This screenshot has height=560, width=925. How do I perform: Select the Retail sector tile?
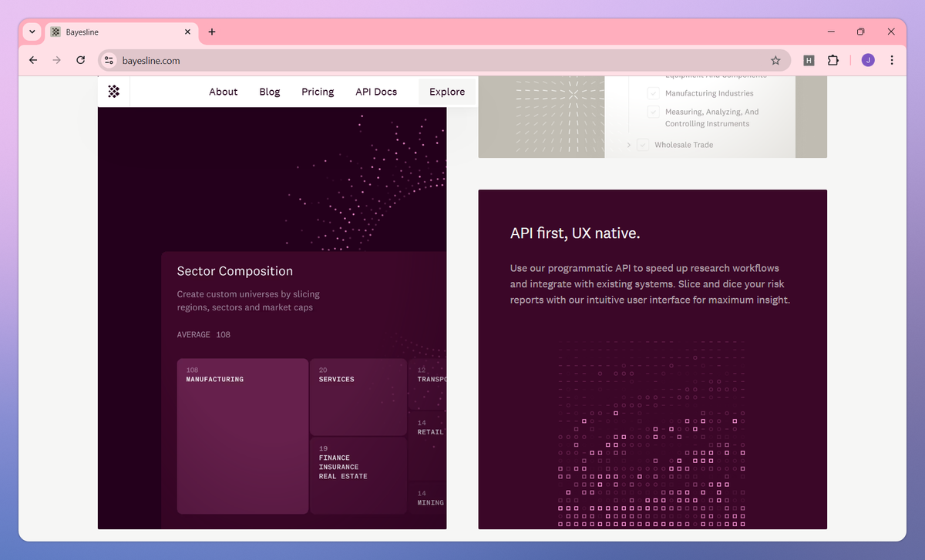pos(428,447)
